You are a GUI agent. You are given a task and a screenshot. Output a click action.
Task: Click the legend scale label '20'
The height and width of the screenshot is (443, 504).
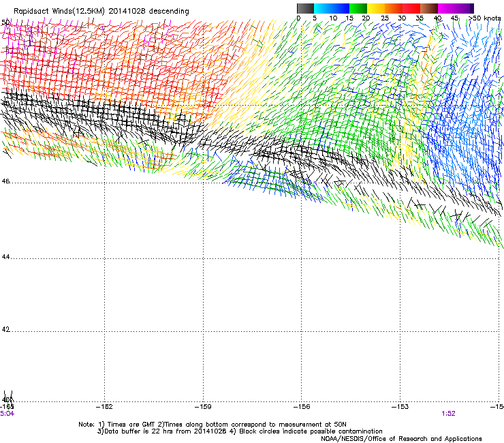(366, 18)
